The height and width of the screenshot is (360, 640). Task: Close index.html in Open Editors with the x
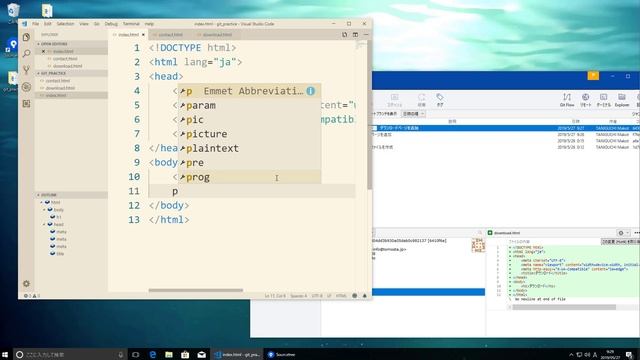click(x=43, y=51)
